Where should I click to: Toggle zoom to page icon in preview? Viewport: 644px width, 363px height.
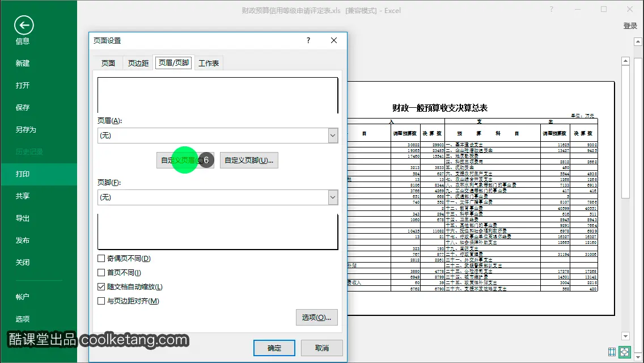[x=625, y=352]
